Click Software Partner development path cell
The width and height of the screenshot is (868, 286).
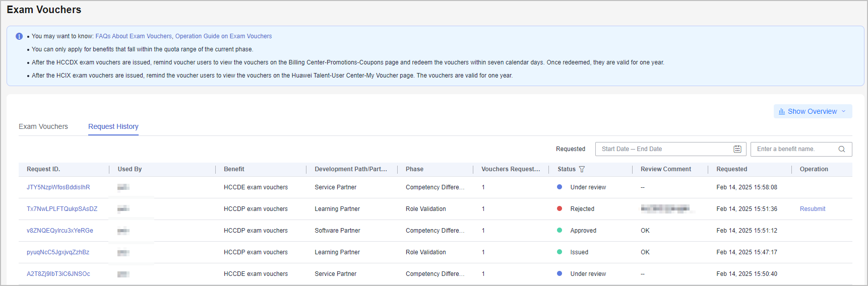(x=337, y=231)
